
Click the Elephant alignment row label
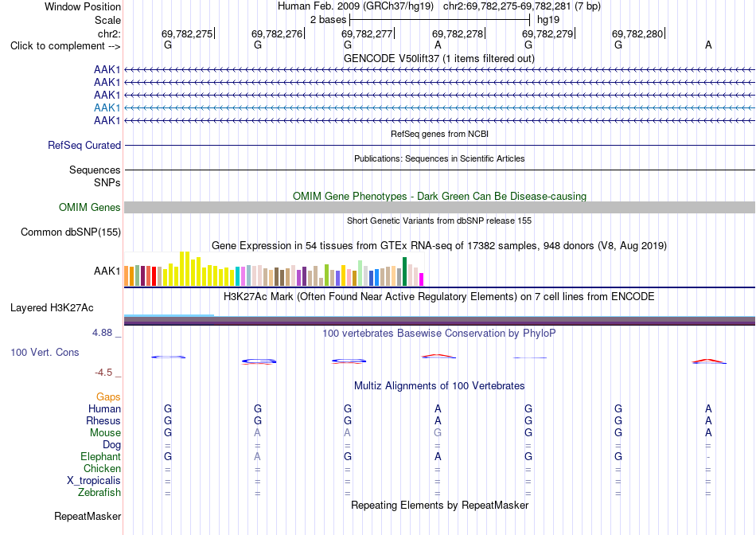pos(101,456)
